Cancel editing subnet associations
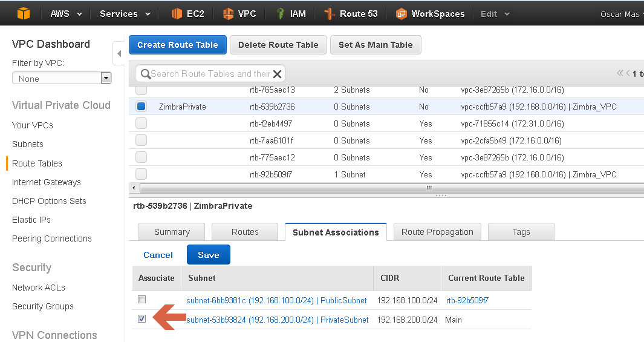 (158, 255)
